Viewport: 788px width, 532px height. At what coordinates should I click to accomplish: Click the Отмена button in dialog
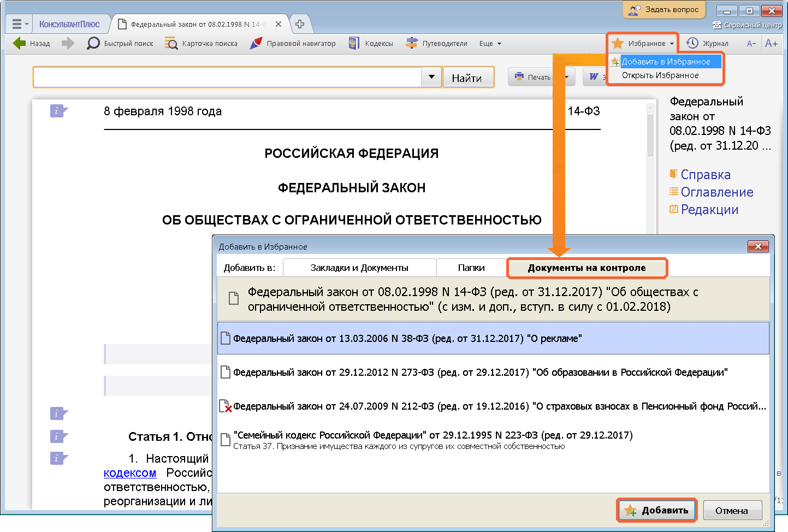pos(732,511)
